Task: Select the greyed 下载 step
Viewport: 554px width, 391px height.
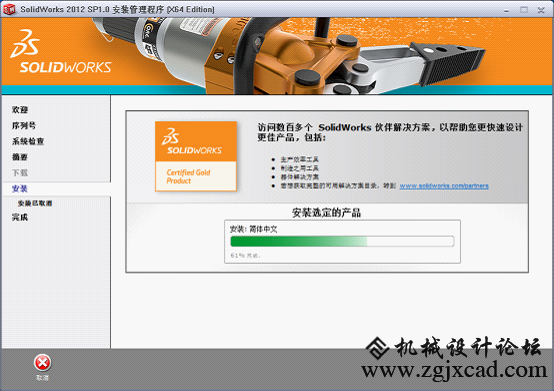Action: coord(20,173)
